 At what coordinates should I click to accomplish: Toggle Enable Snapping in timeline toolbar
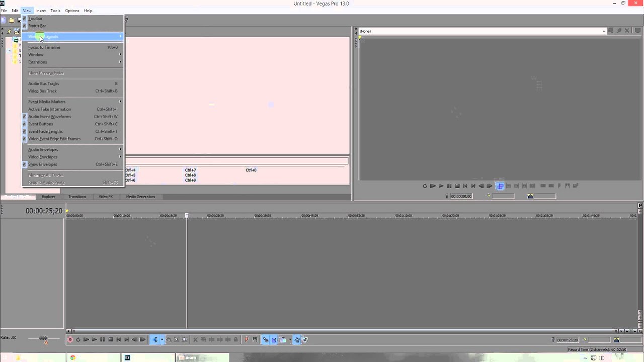point(266,340)
